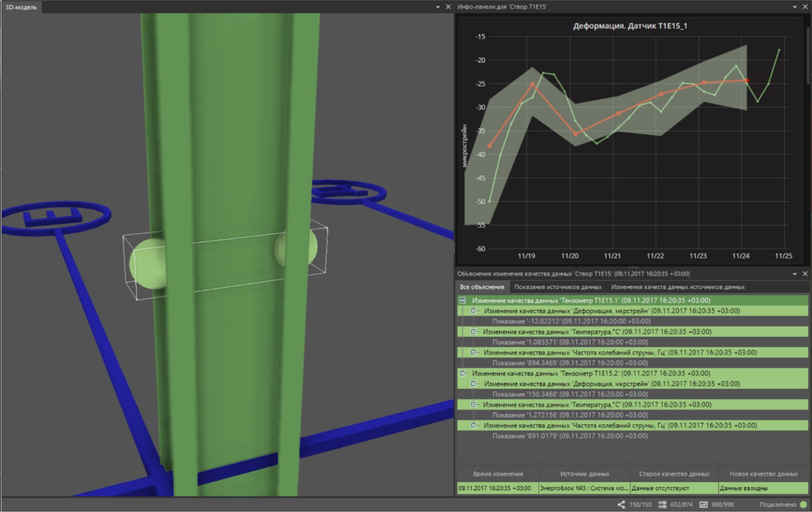Collapse 'Частота колебаний струны' node under T1E15.2
Image resolution: width=812 pixels, height=512 pixels.
tap(473, 426)
